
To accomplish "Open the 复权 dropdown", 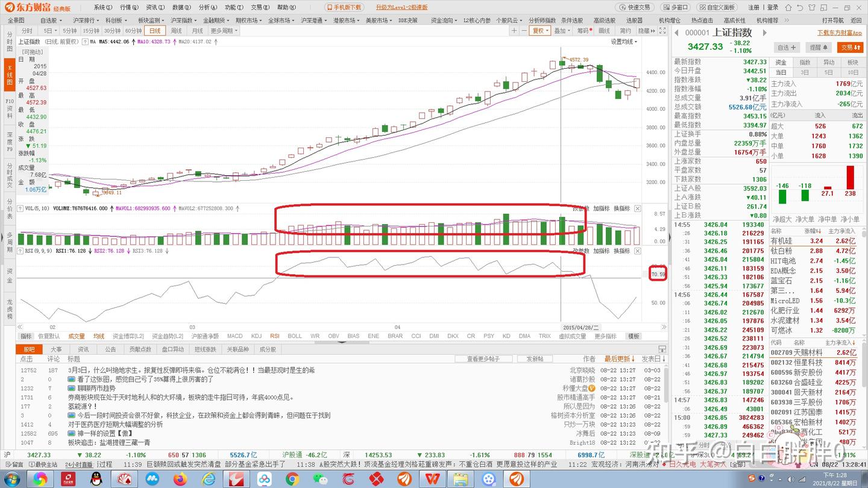I will click(540, 31).
